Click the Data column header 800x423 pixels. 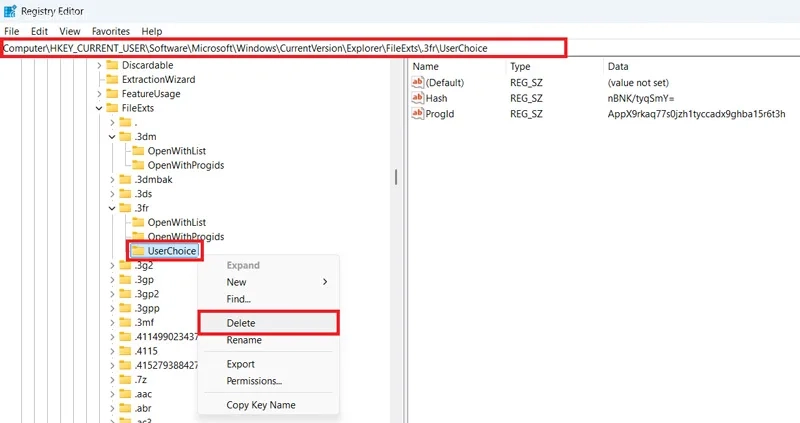coord(619,66)
